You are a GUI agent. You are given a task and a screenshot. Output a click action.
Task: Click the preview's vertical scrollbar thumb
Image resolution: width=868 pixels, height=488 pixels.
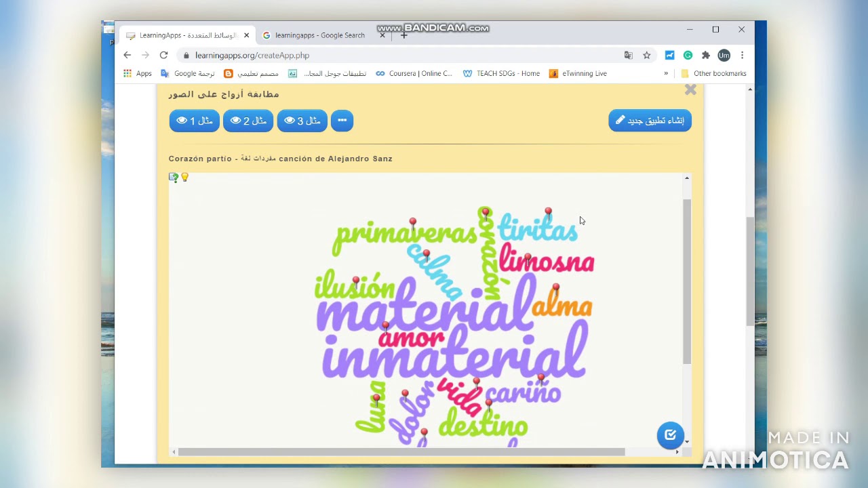(x=687, y=281)
